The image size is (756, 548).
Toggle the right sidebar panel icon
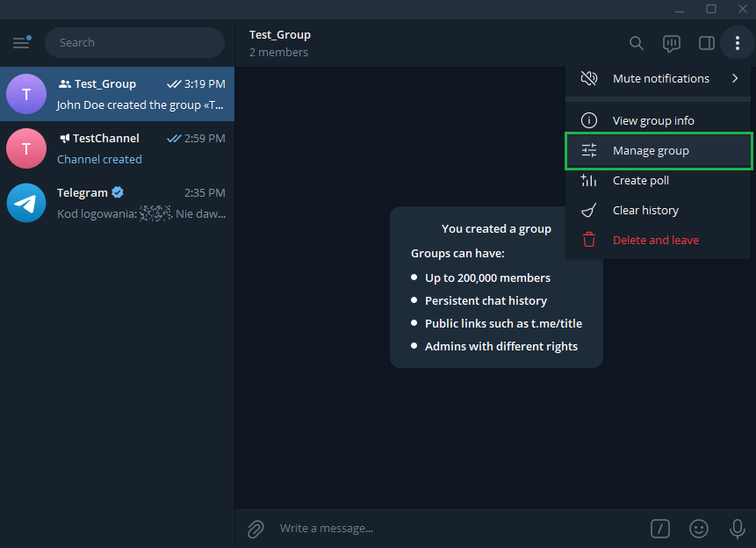[x=706, y=43]
